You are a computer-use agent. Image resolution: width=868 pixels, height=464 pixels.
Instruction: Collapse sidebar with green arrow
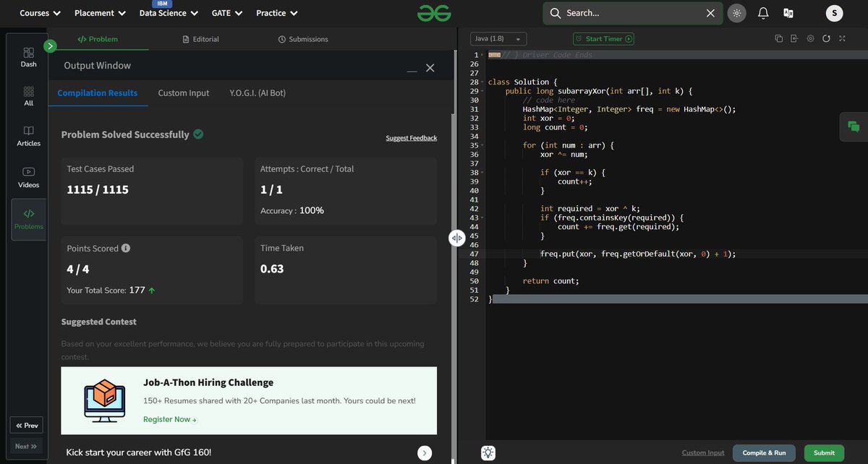pos(50,46)
